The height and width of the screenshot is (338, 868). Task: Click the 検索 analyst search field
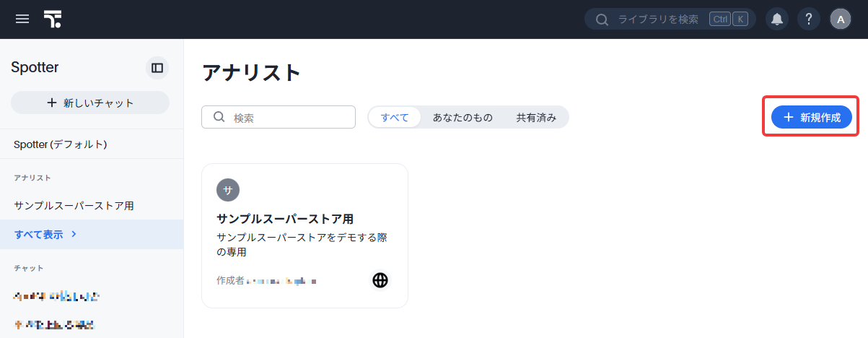tap(279, 117)
